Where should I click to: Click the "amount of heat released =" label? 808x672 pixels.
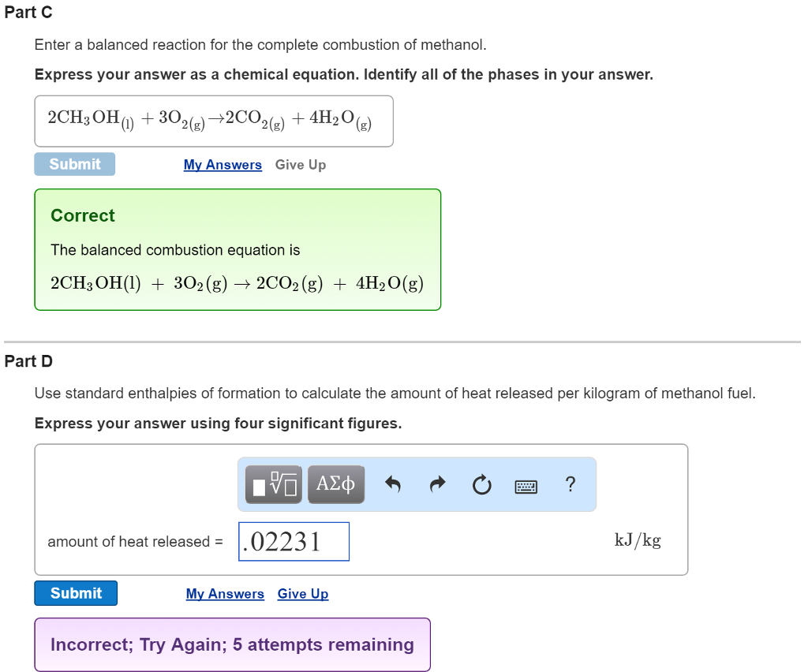click(x=135, y=542)
